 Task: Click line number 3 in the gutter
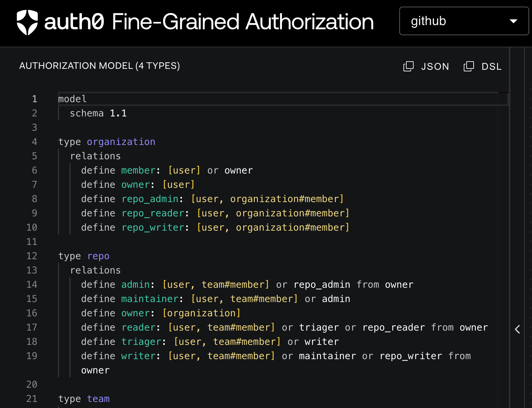[x=35, y=128]
